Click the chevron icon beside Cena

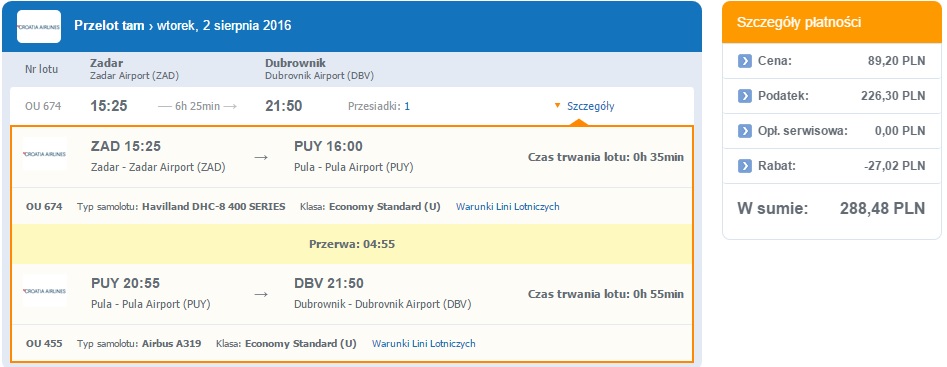(745, 61)
